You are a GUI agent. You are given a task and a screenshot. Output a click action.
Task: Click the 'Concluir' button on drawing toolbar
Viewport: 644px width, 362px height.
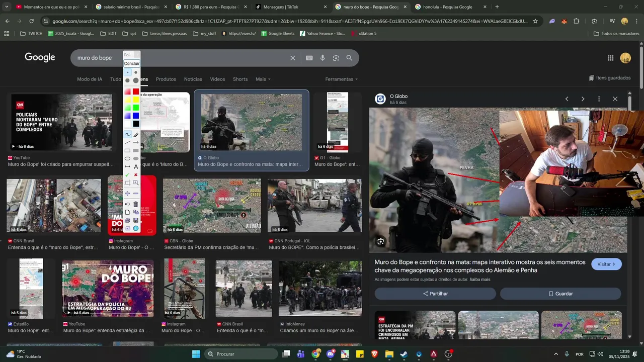(x=132, y=63)
